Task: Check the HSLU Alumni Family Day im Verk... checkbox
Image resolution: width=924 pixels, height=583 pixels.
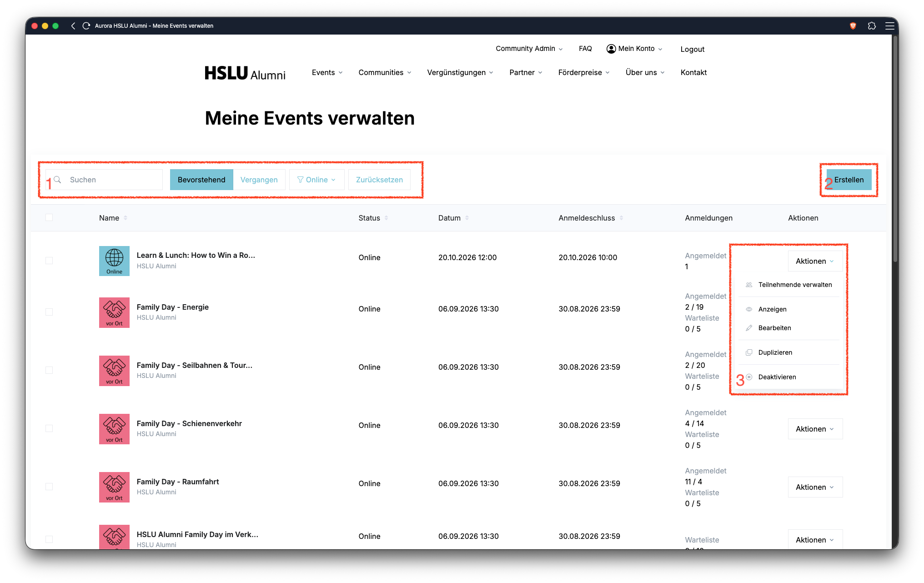Action: (x=49, y=539)
